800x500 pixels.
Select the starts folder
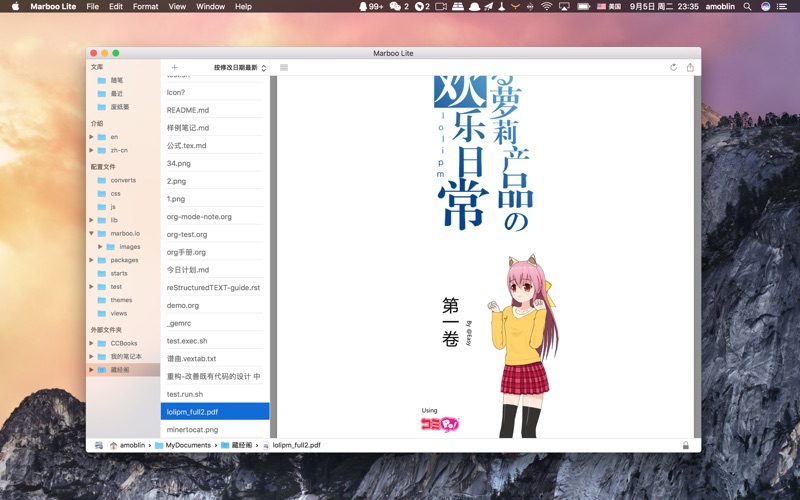coord(119,273)
